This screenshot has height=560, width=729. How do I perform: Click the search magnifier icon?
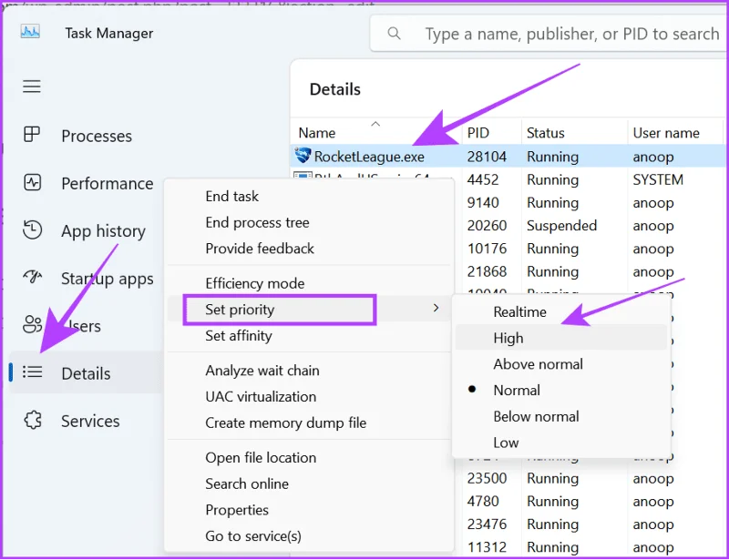click(x=394, y=33)
